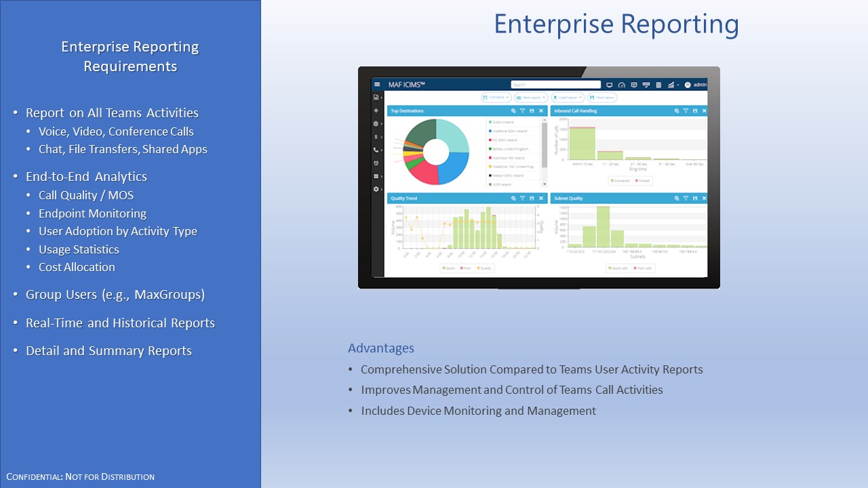
Task: Close the Top Destinations panel
Action: point(541,110)
